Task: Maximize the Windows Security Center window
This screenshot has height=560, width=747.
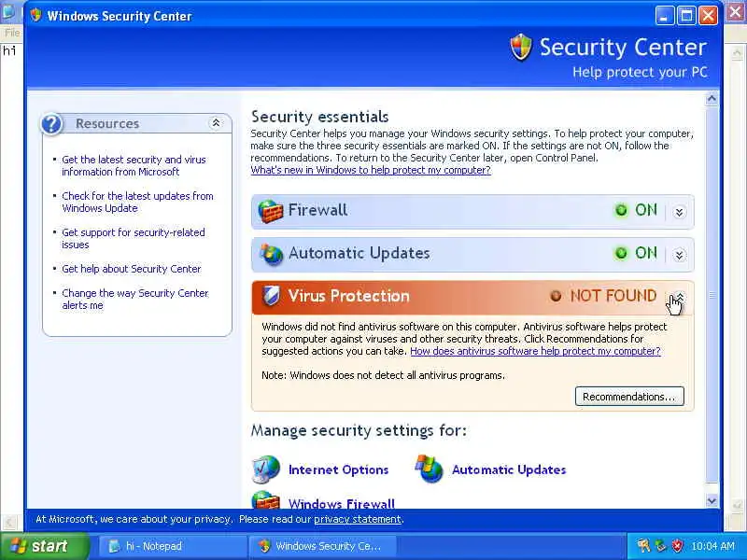Action: click(686, 16)
